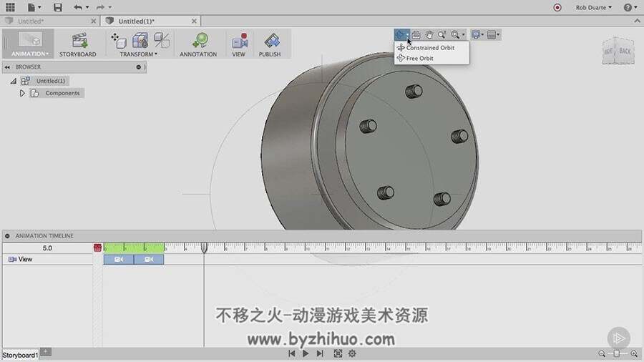Select the Pan hand tool

pos(429,35)
